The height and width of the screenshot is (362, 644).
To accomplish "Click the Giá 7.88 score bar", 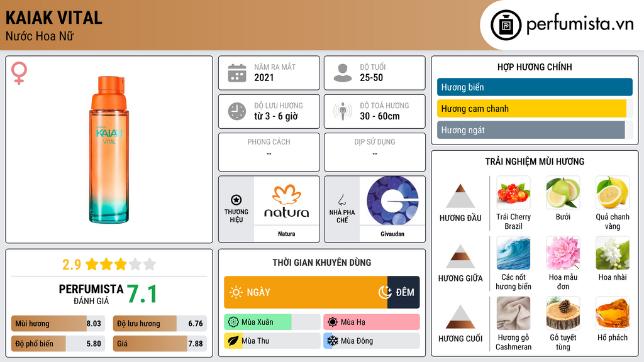I will (x=160, y=344).
